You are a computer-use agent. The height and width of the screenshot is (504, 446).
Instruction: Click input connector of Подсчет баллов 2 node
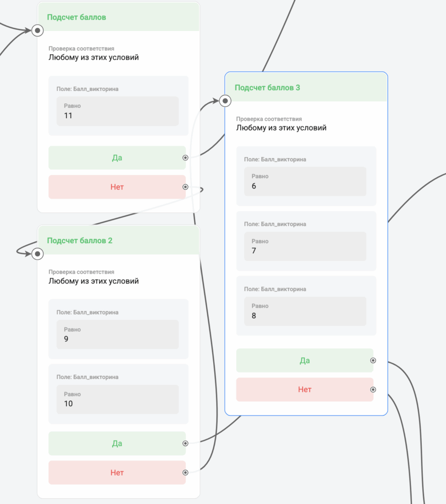pos(38,254)
